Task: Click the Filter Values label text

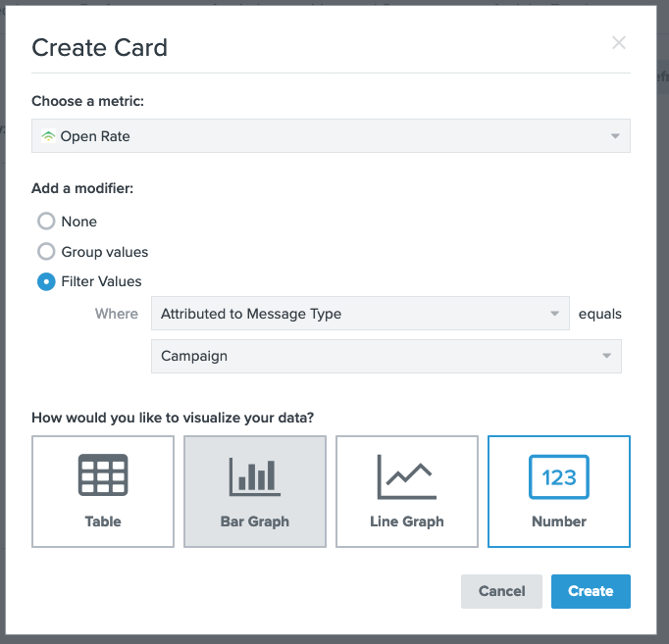Action: (x=102, y=281)
